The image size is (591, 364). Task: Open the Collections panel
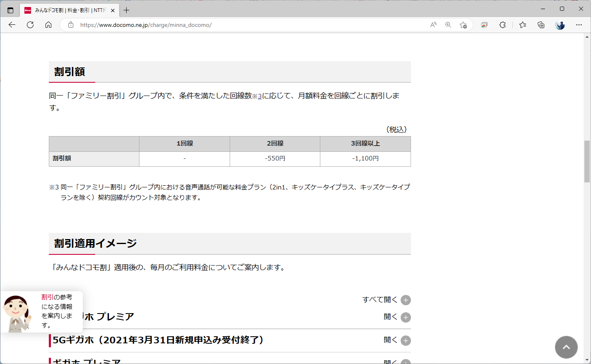pyautogui.click(x=541, y=25)
